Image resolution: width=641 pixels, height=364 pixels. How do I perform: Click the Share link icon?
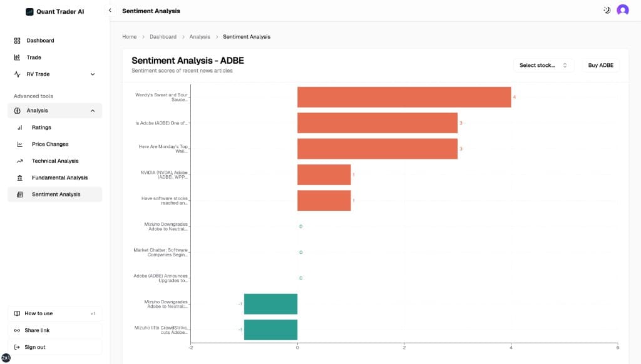[x=18, y=330]
